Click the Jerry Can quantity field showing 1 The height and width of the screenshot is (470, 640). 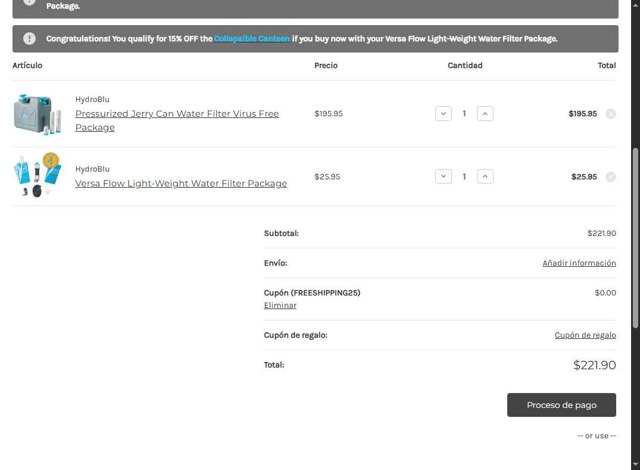pyautogui.click(x=464, y=113)
